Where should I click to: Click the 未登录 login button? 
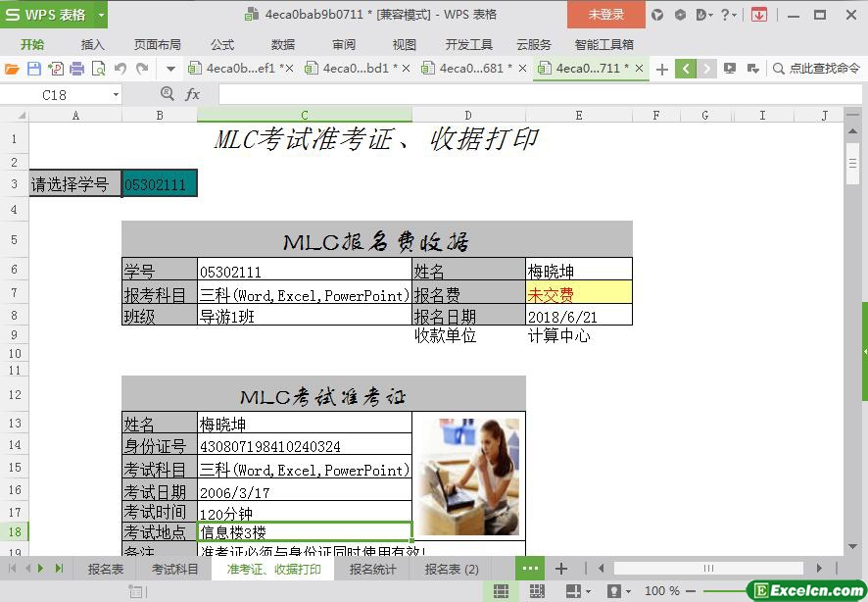click(605, 15)
